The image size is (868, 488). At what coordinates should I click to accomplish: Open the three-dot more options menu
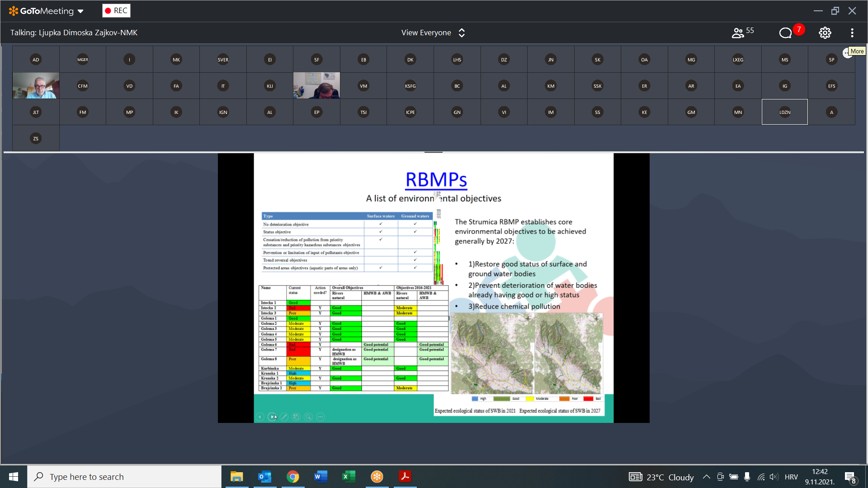point(852,33)
